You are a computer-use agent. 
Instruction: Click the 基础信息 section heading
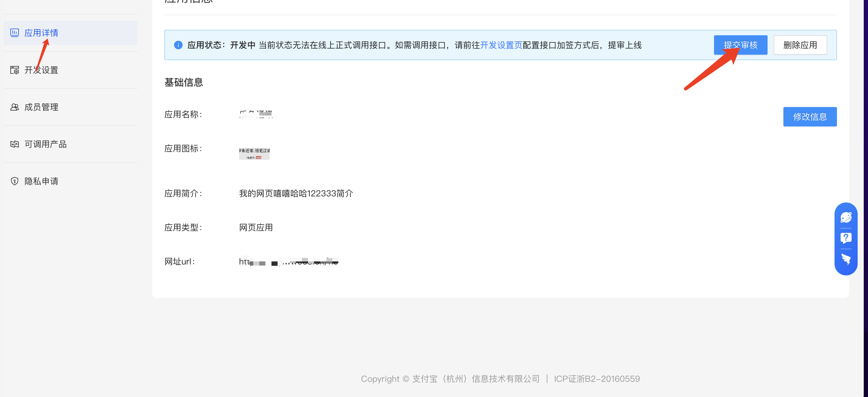[184, 82]
